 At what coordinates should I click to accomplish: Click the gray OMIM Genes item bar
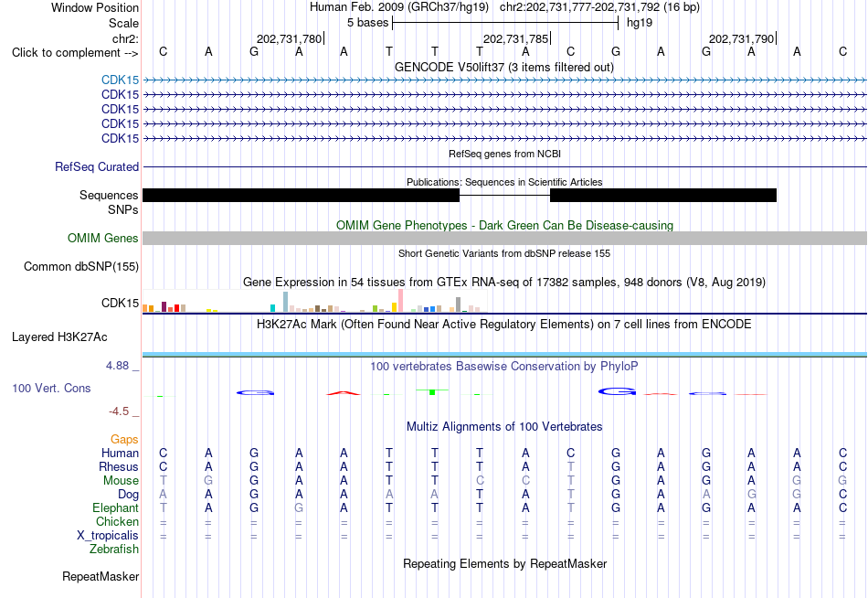(x=504, y=239)
